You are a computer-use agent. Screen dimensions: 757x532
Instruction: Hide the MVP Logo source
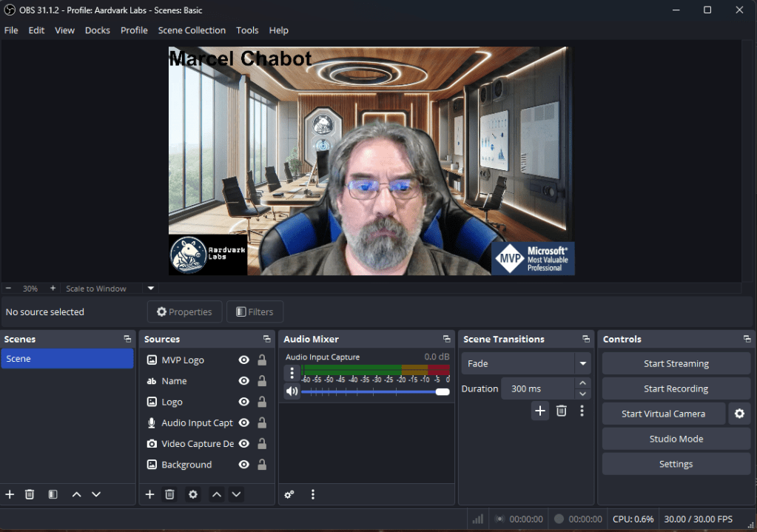(243, 360)
